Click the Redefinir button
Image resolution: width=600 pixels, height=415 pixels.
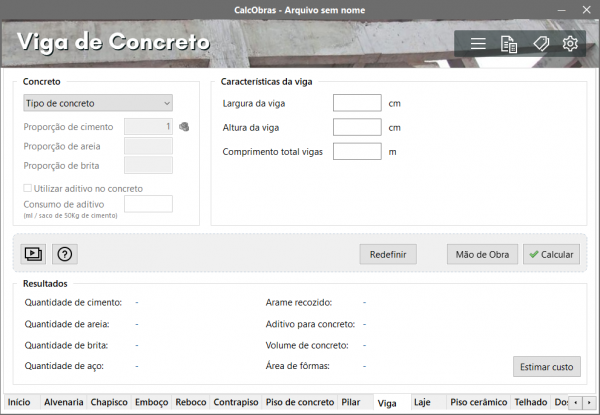tap(387, 255)
